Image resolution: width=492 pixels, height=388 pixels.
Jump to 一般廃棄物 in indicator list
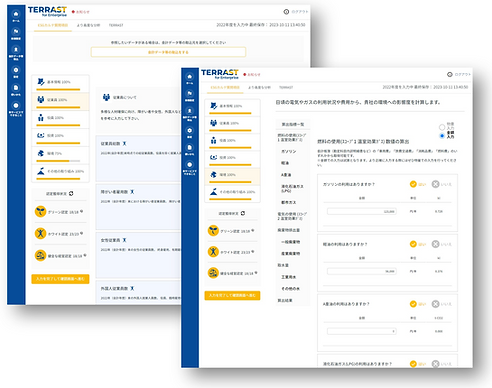291,242
